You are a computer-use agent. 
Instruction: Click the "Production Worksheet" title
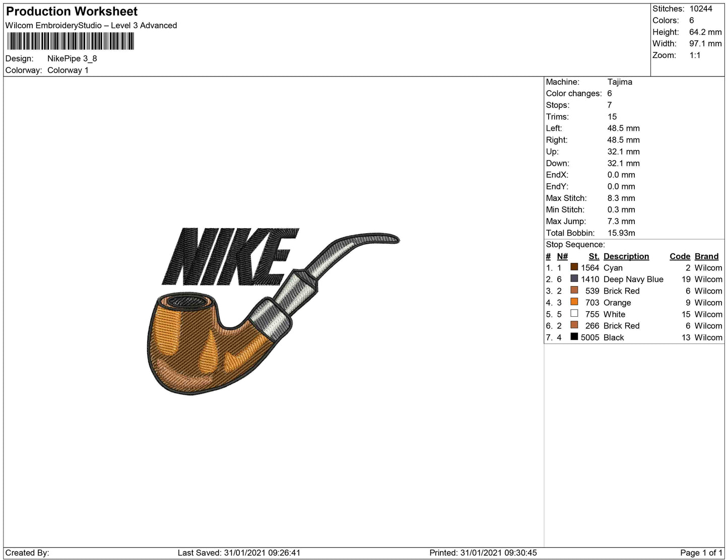(72, 12)
